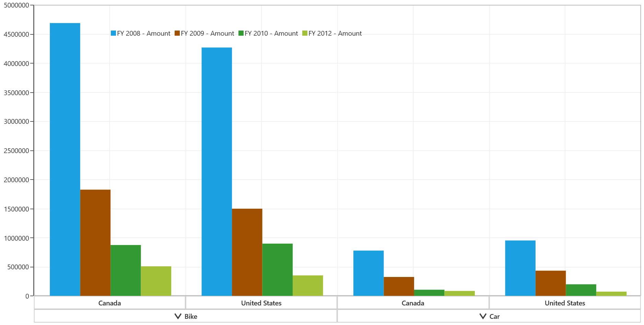Select the United States label under Car
644x325 pixels.
point(565,303)
